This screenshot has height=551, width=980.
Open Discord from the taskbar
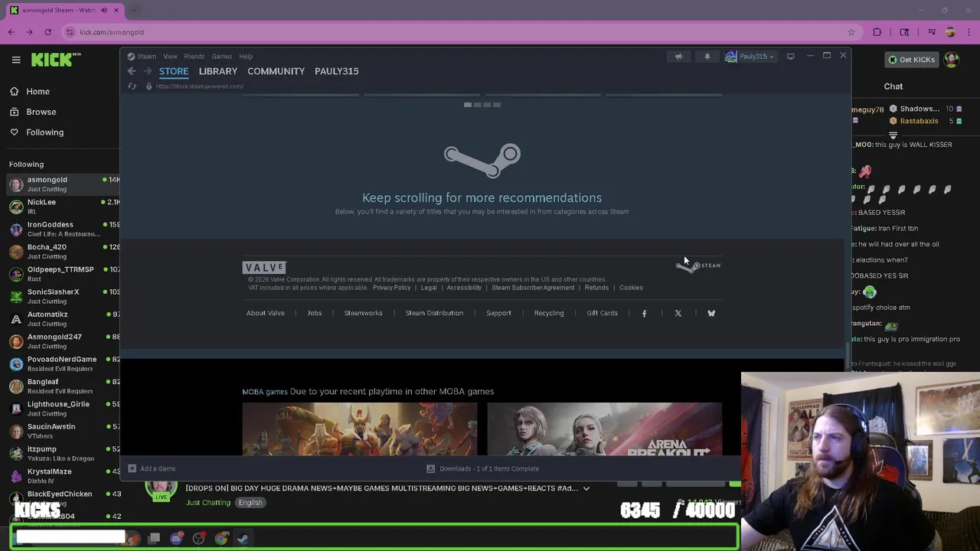pyautogui.click(x=177, y=538)
